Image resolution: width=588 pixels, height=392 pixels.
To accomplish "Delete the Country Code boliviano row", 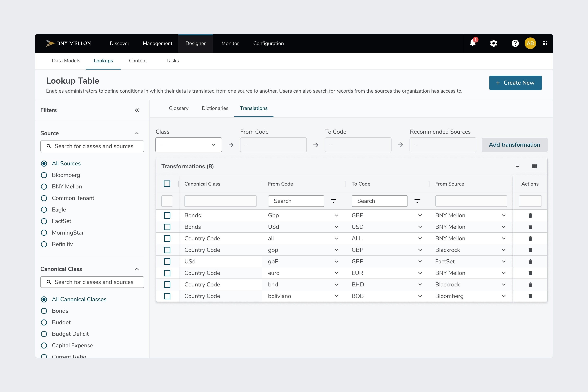I will click(x=530, y=296).
